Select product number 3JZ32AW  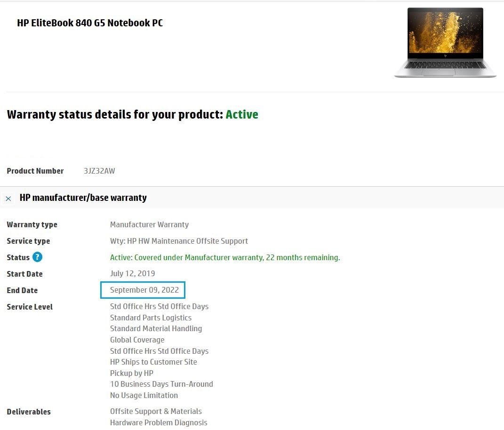pyautogui.click(x=99, y=171)
